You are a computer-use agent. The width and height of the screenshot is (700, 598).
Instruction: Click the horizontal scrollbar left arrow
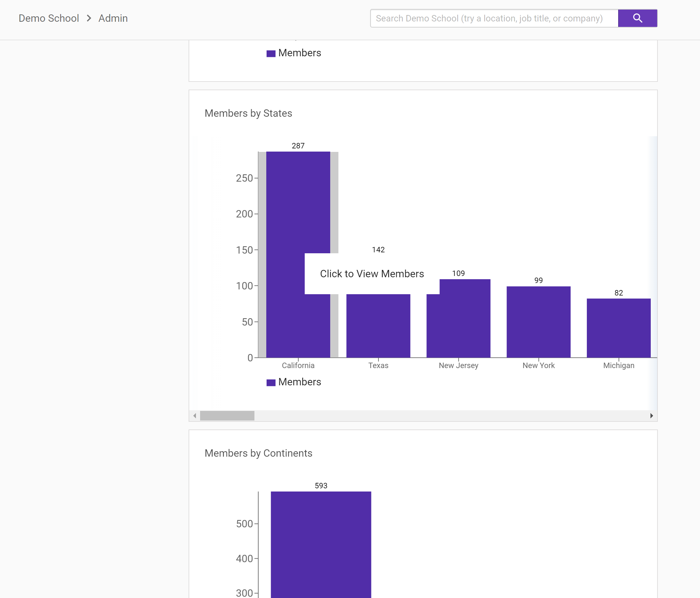pyautogui.click(x=195, y=415)
